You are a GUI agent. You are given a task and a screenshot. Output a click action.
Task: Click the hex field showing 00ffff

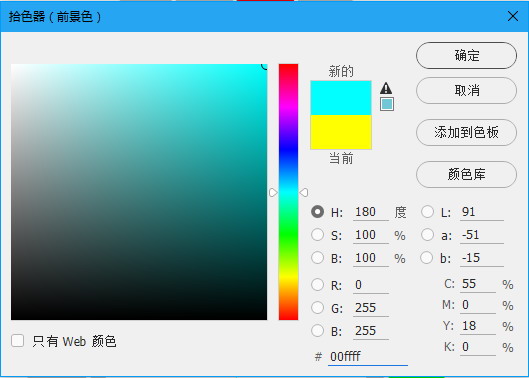point(368,357)
